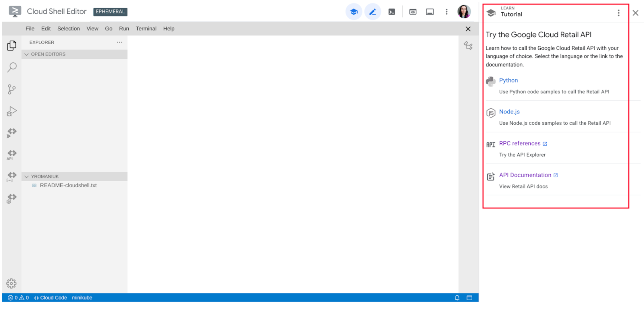Click the Manage settings gear icon
Screen dimensions: 644x310
(x=12, y=283)
